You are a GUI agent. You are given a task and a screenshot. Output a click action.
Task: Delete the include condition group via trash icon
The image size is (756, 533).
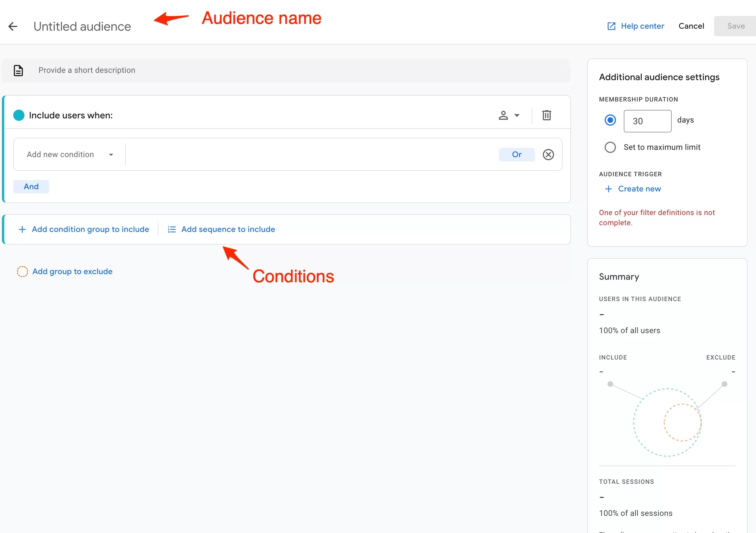[x=546, y=115]
